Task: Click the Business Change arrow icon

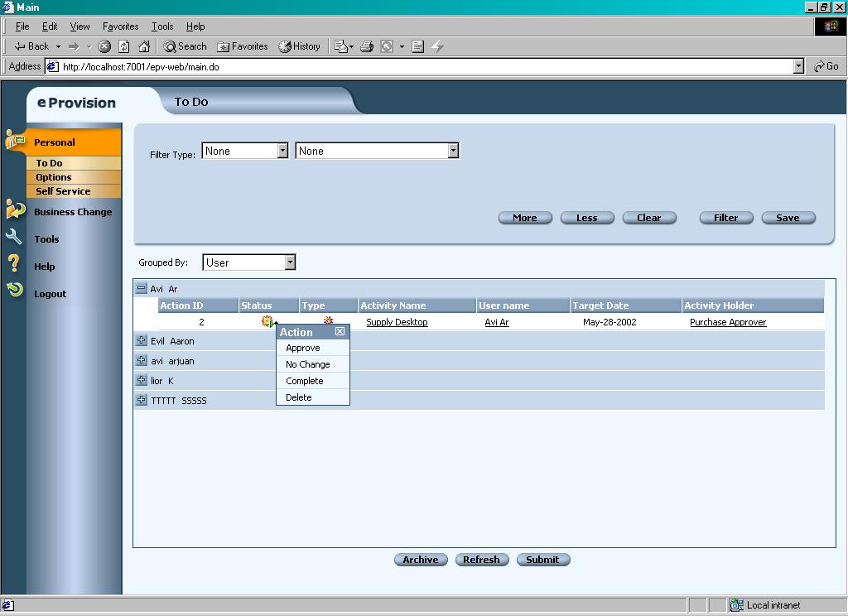Action: coord(15,209)
